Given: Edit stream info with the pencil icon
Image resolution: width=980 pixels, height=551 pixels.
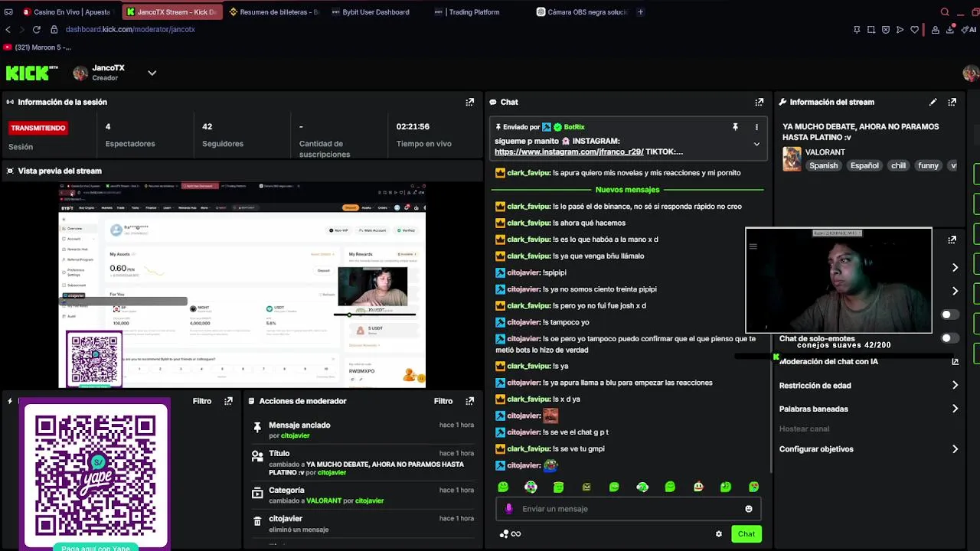Looking at the screenshot, I should tap(933, 102).
